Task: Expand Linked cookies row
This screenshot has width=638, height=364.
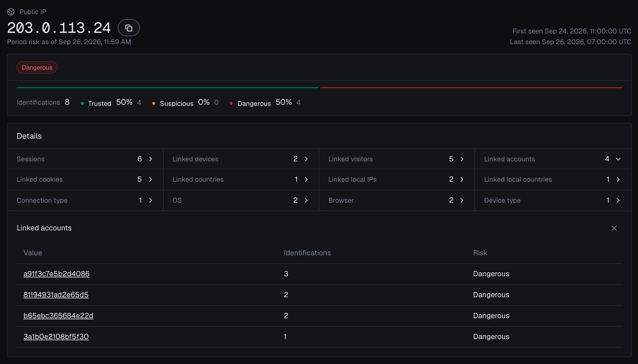Action: pyautogui.click(x=85, y=179)
